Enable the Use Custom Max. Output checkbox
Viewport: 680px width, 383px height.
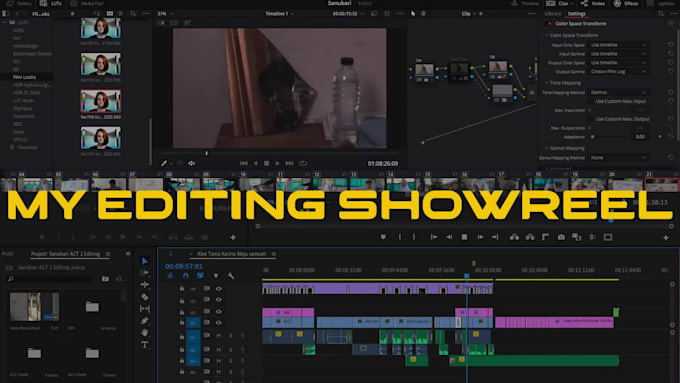click(591, 119)
